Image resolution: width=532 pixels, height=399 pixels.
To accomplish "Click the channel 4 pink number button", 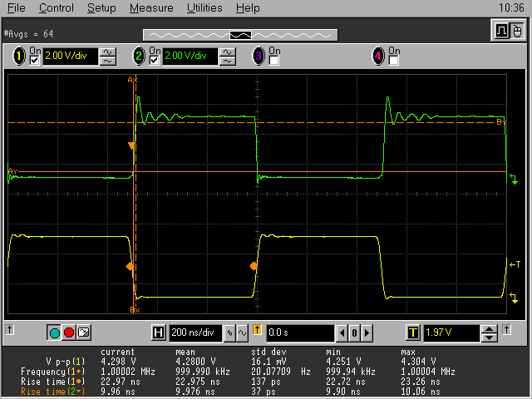I will click(x=378, y=56).
